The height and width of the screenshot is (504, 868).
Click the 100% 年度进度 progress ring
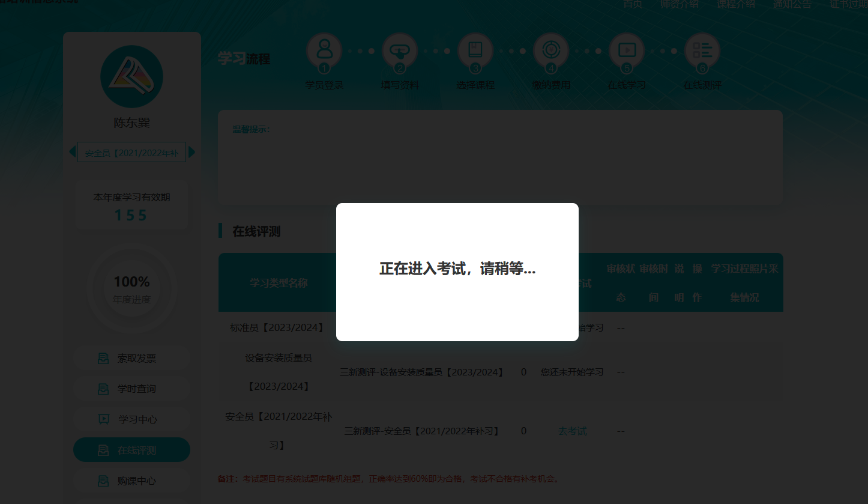pos(132,289)
